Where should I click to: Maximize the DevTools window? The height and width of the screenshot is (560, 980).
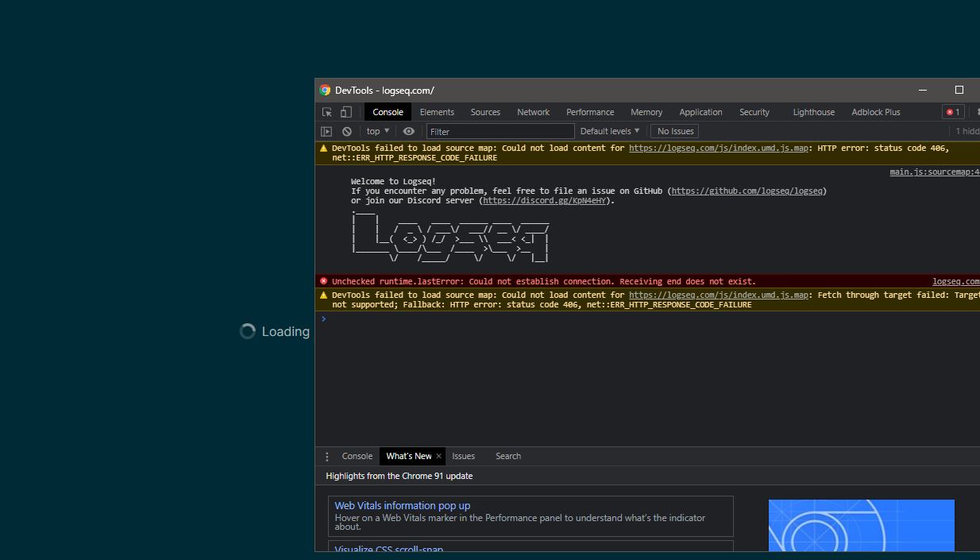pyautogui.click(x=959, y=91)
